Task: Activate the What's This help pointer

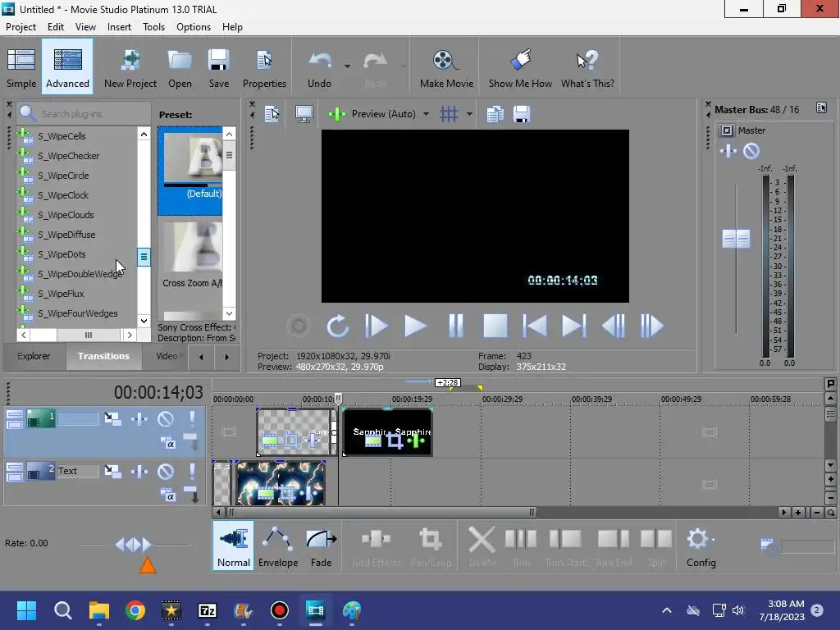Action: (587, 67)
